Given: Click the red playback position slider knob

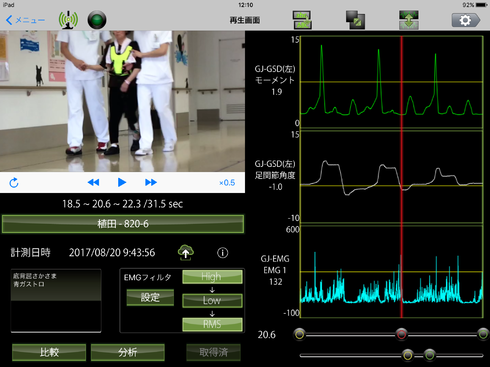Looking at the screenshot, I should click(401, 334).
